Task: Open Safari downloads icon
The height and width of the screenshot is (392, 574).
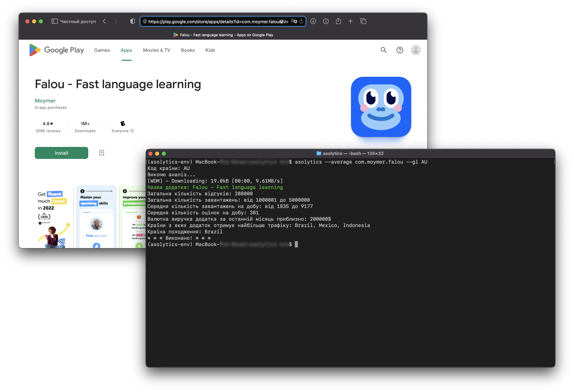Action: pyautogui.click(x=313, y=21)
